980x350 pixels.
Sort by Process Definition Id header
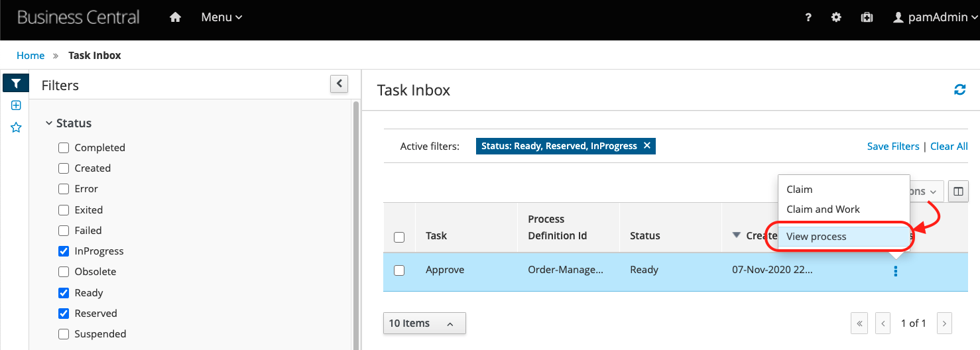[x=558, y=227]
